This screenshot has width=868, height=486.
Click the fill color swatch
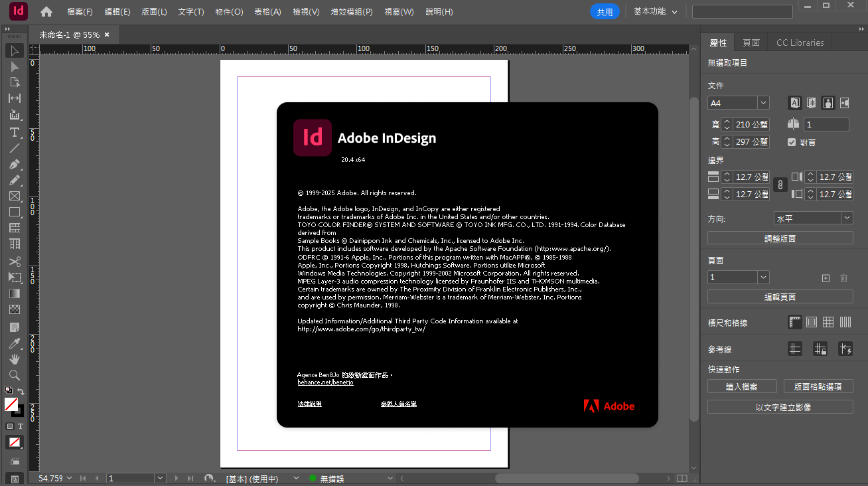[11, 404]
